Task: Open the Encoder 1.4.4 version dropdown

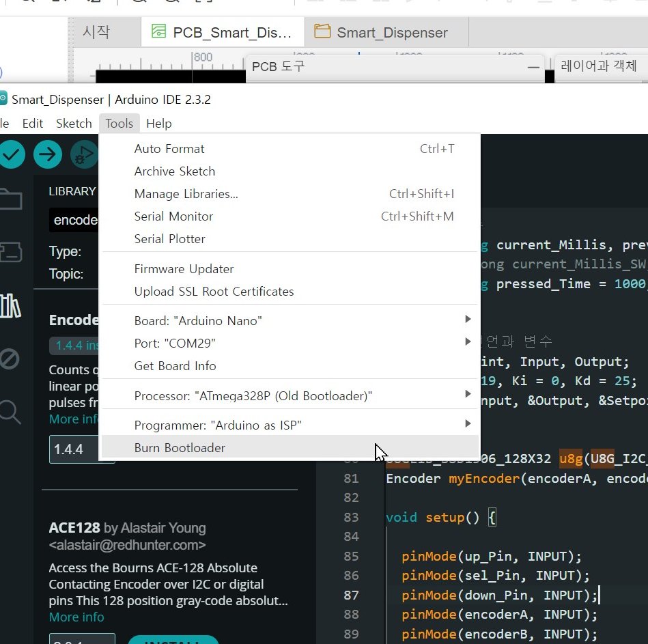Action: pos(74,449)
